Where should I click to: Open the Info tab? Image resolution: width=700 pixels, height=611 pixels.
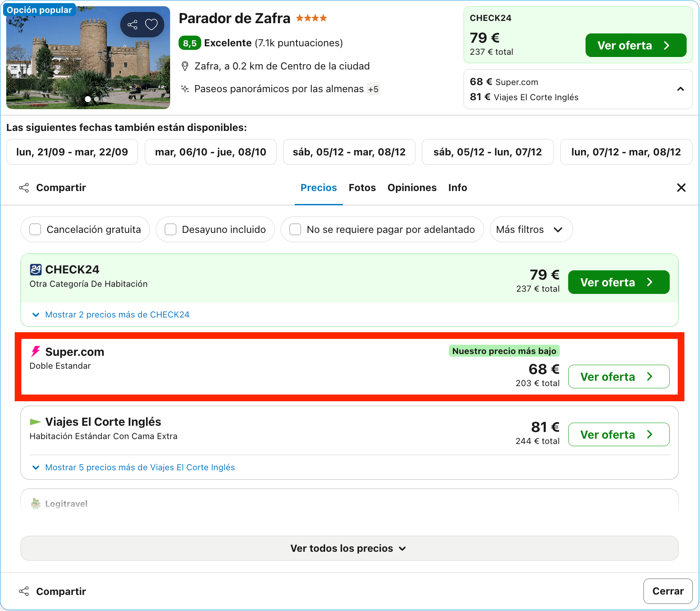pos(458,188)
